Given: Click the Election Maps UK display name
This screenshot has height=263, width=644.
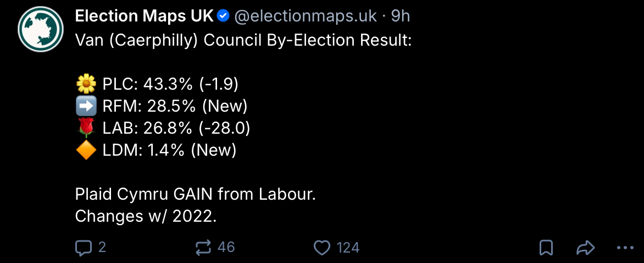Looking at the screenshot, I should [x=144, y=17].
